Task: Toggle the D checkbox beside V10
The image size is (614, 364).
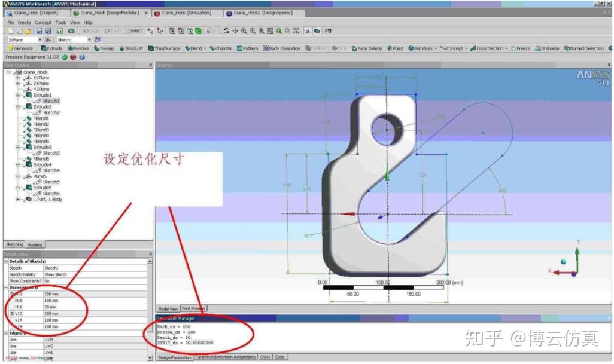Action: [12, 313]
